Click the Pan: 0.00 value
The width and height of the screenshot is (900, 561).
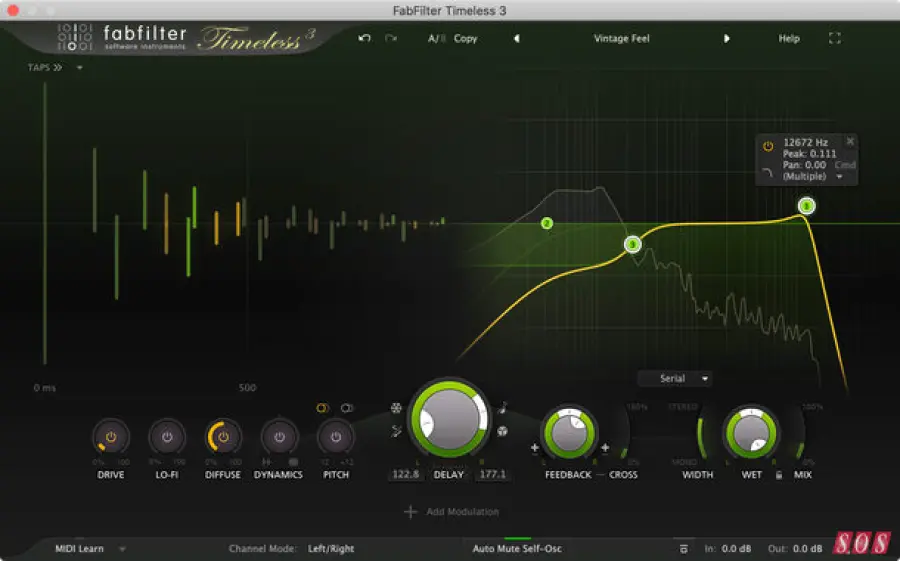804,165
